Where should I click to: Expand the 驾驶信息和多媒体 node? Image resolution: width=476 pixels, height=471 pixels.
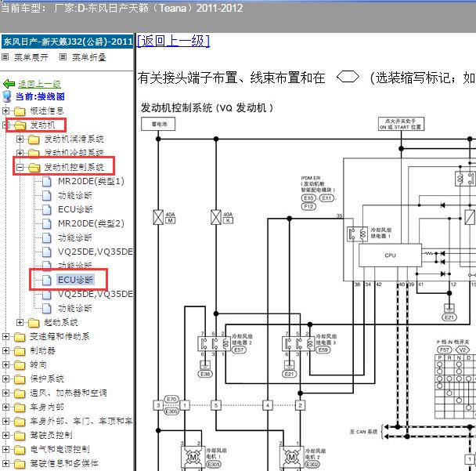[x=5, y=463]
